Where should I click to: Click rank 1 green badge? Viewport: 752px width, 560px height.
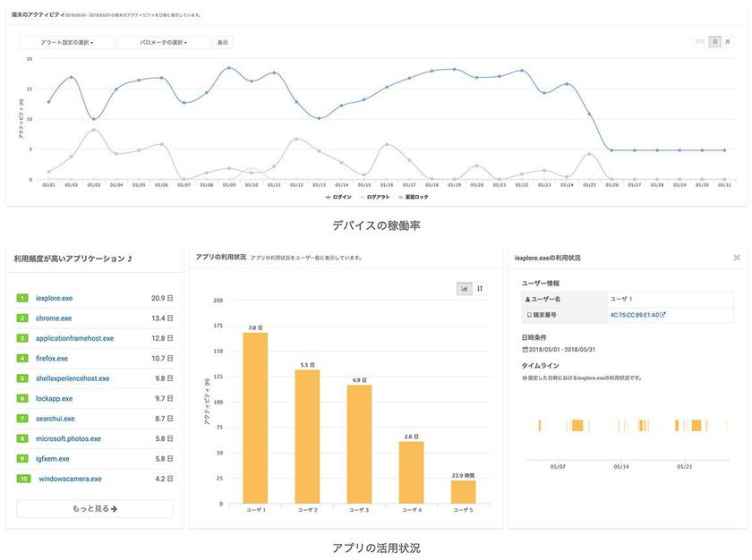coord(22,298)
